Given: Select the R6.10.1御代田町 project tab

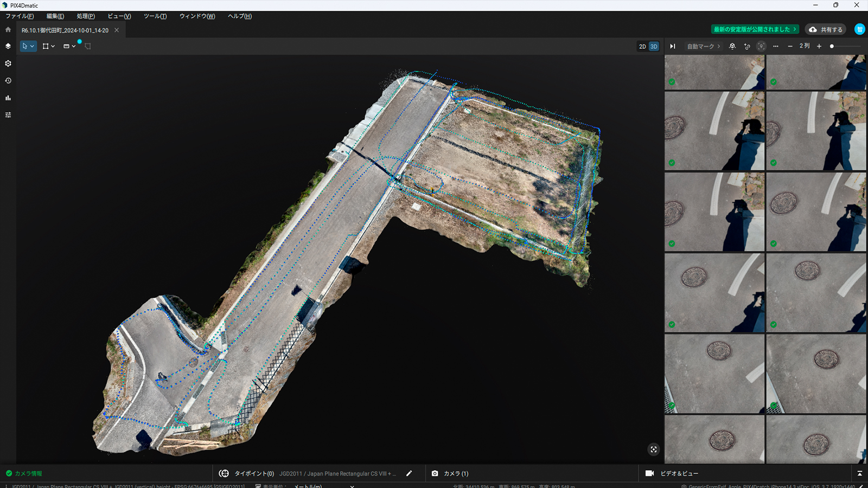Looking at the screenshot, I should (x=65, y=30).
